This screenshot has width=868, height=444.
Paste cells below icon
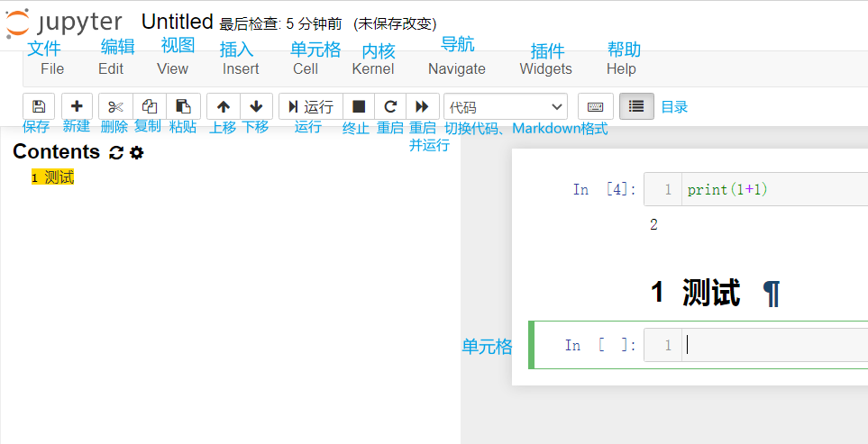coord(183,106)
